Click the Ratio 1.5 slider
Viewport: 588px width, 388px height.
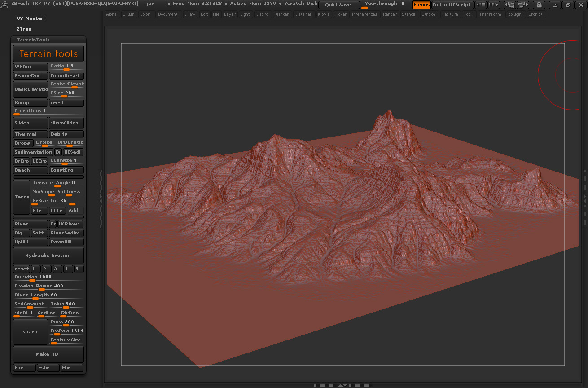(66, 67)
